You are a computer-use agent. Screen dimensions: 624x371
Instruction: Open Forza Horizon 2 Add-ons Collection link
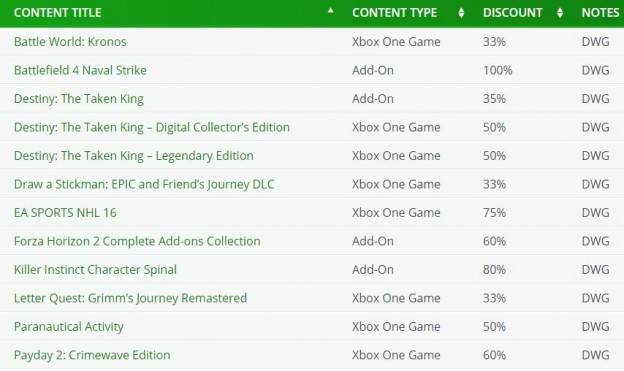pos(137,241)
